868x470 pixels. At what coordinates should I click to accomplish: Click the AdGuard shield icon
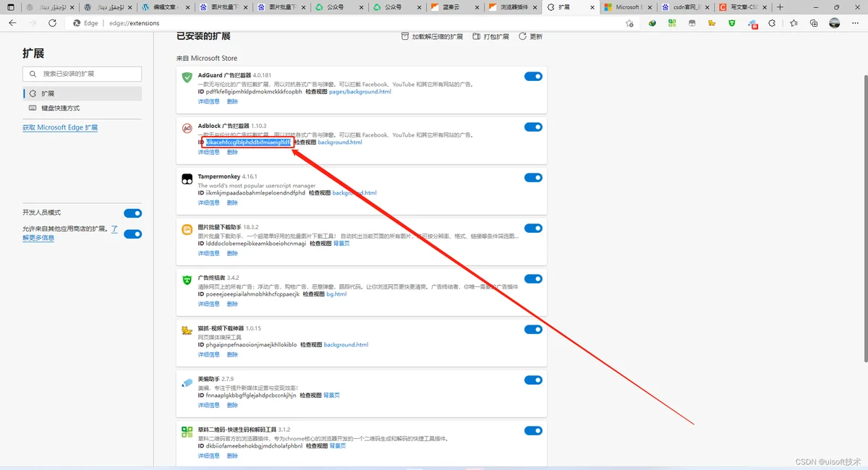(187, 77)
